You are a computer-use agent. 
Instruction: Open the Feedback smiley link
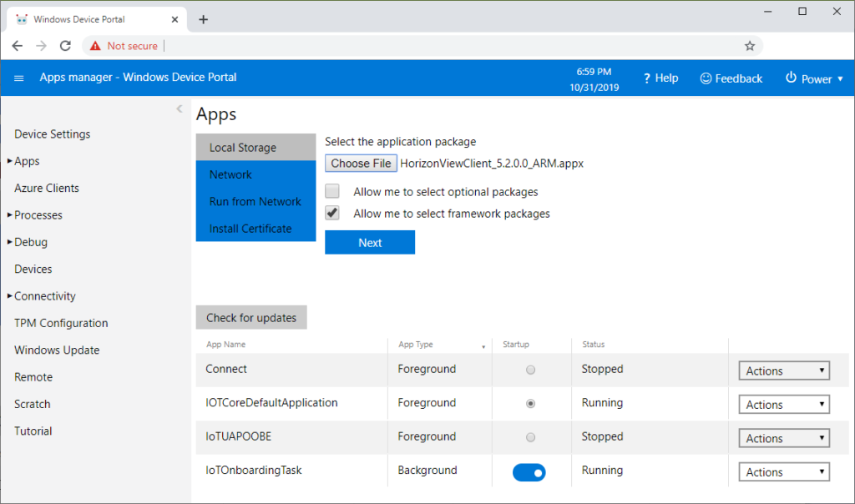[731, 78]
